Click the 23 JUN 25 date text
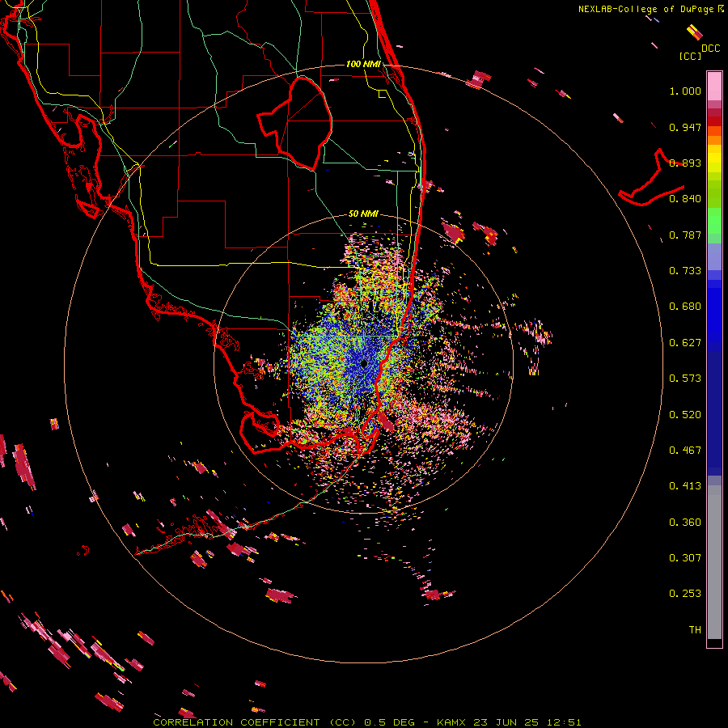Viewport: 728px width, 728px height. pos(506,722)
